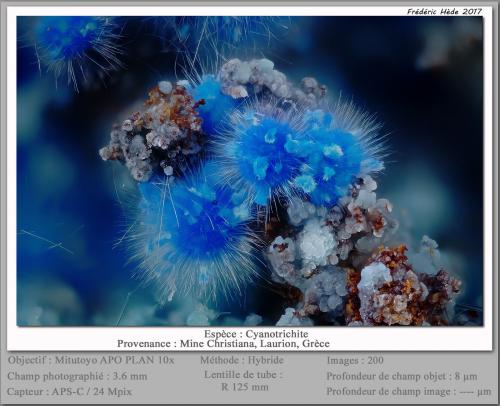Click the Espèce : Cyanotrichite caption

(x=256, y=334)
